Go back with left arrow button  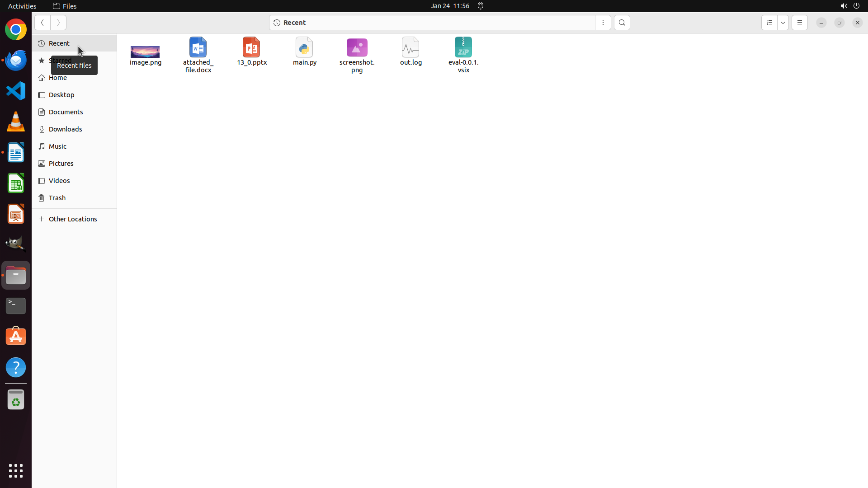coord(42,23)
